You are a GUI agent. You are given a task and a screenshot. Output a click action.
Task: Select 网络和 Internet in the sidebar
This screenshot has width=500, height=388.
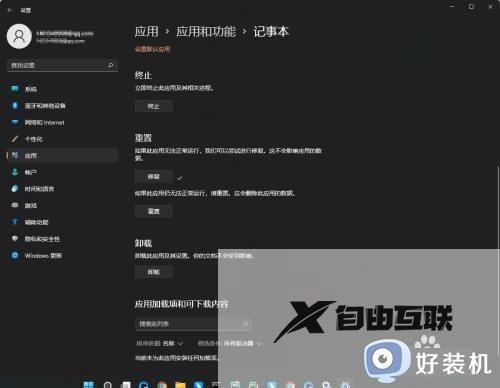(x=62, y=122)
